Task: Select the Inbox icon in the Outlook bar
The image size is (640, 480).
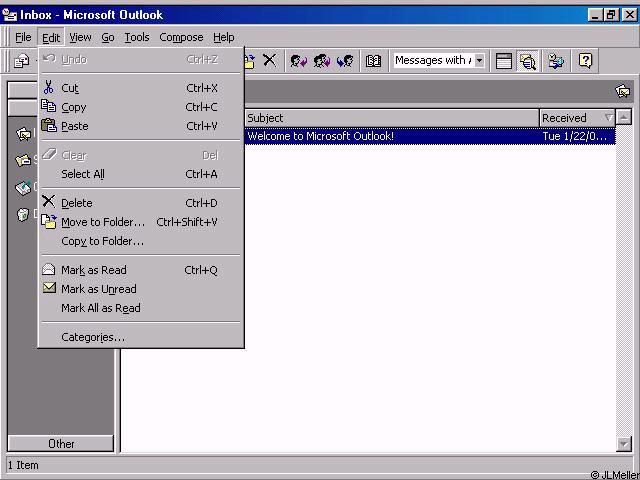Action: pos(23,134)
